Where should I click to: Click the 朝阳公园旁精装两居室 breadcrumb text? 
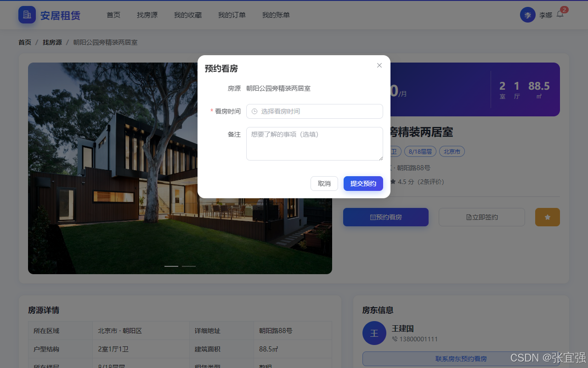coord(105,42)
